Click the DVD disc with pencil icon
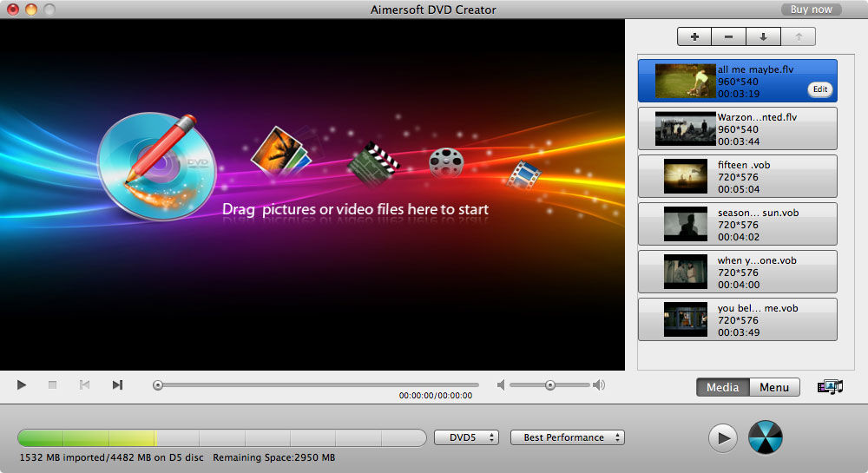This screenshot has height=473, width=868. [x=156, y=166]
